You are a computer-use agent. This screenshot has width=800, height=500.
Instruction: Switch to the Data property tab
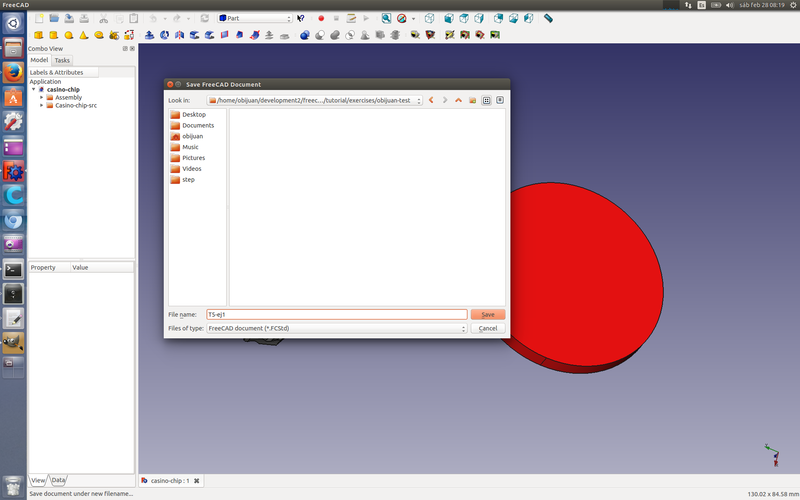tap(59, 481)
